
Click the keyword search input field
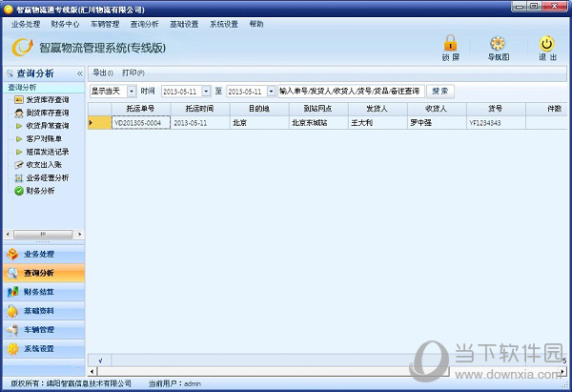(x=351, y=92)
